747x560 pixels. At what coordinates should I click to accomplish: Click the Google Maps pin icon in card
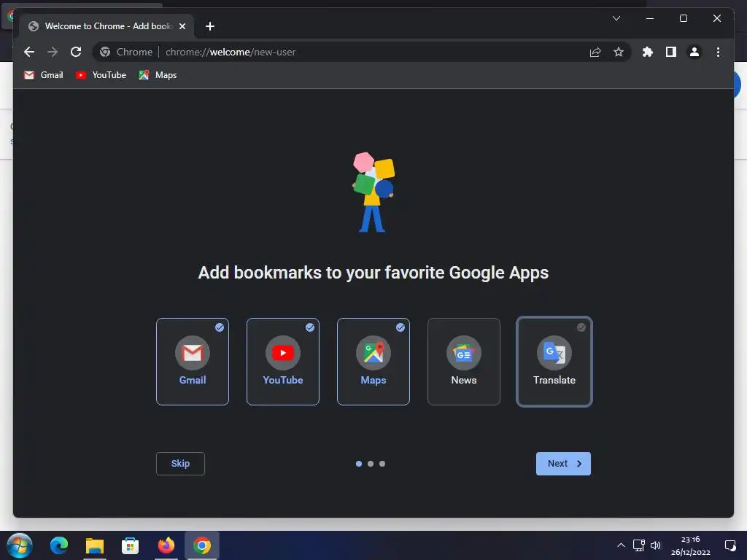pos(373,353)
